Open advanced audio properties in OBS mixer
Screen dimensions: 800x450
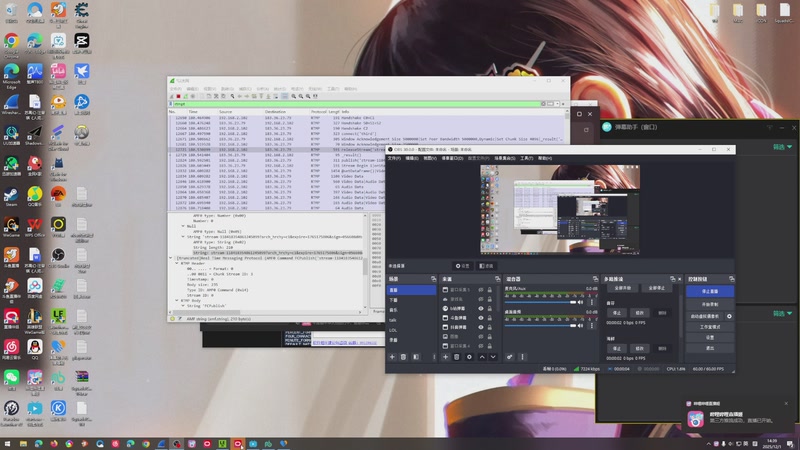[509, 357]
